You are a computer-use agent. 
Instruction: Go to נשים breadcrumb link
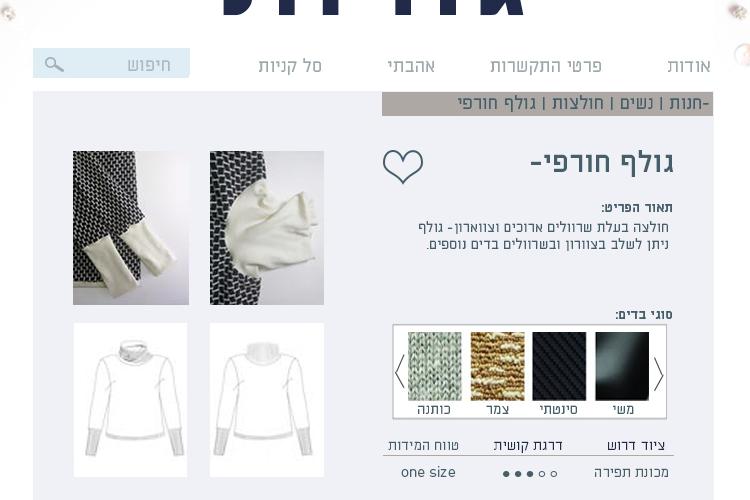[636, 103]
